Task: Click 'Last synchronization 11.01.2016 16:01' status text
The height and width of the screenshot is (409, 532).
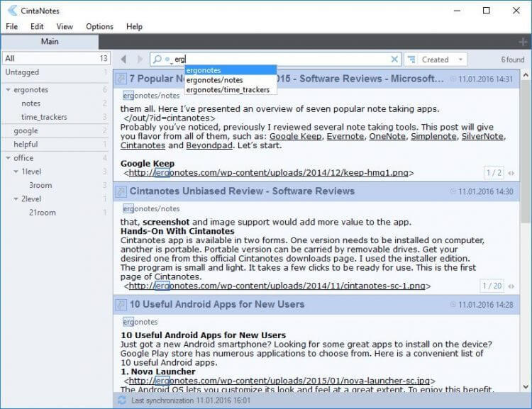Action: click(x=191, y=400)
